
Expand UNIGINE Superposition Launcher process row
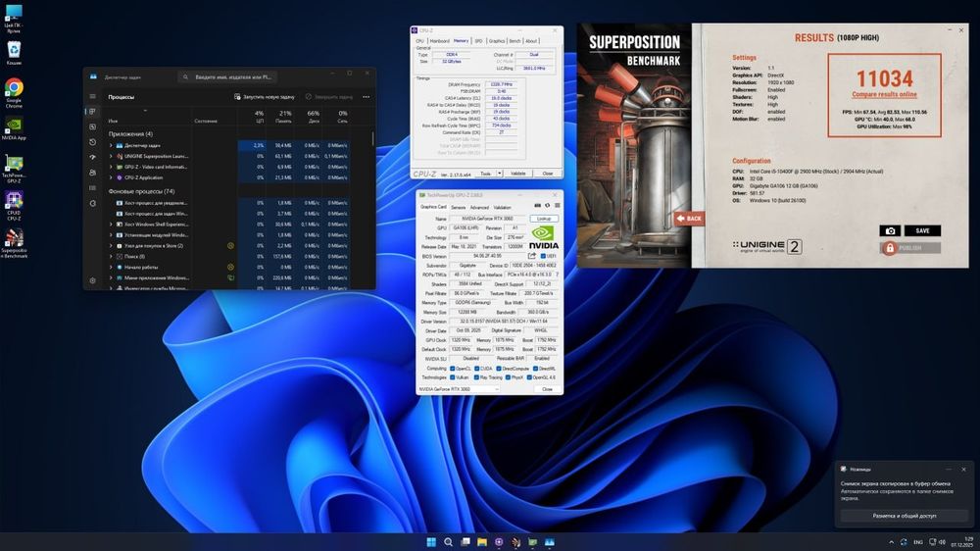click(x=112, y=156)
